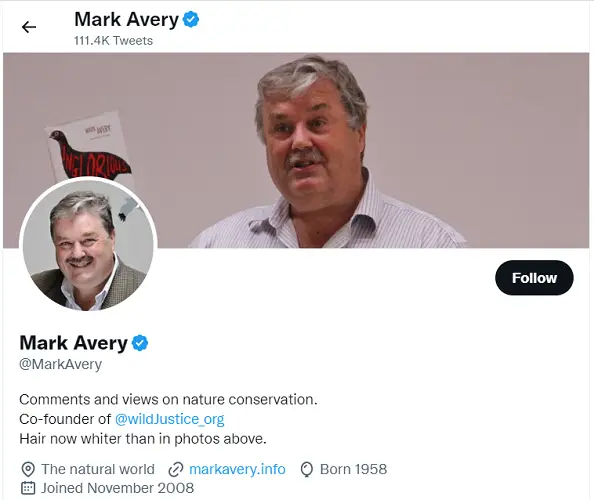Screen dimensions: 594x500
Task: Click The natural world location text
Action: click(x=98, y=469)
